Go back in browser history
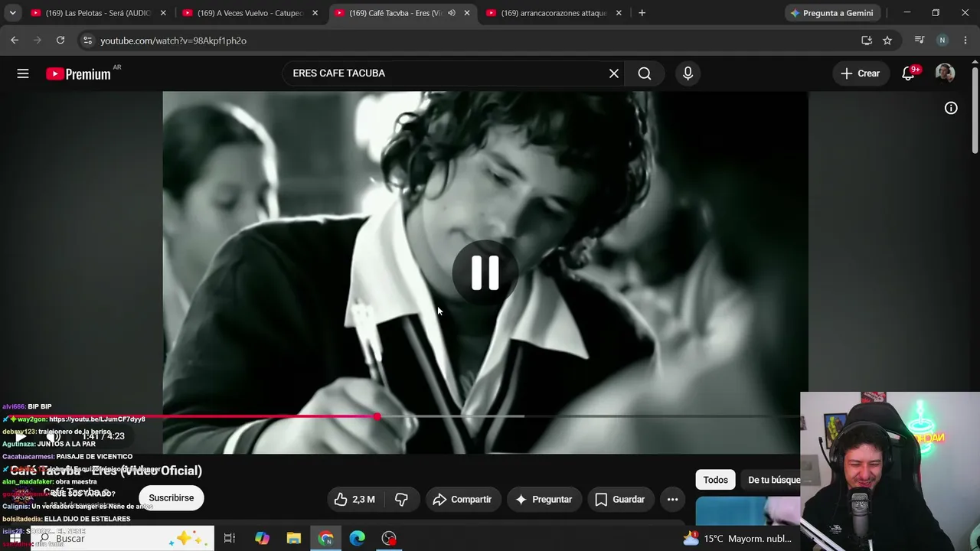The image size is (980, 551). click(x=15, y=41)
